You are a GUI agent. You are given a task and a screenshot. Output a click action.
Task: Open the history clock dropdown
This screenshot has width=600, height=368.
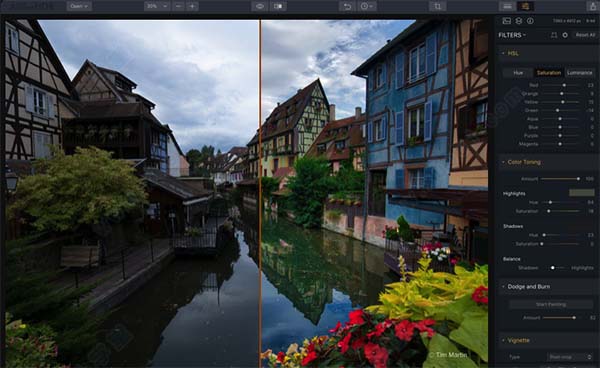click(x=367, y=6)
